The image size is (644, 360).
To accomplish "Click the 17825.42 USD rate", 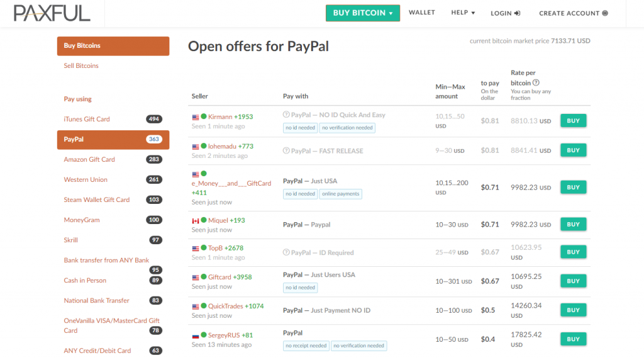I will point(526,339).
